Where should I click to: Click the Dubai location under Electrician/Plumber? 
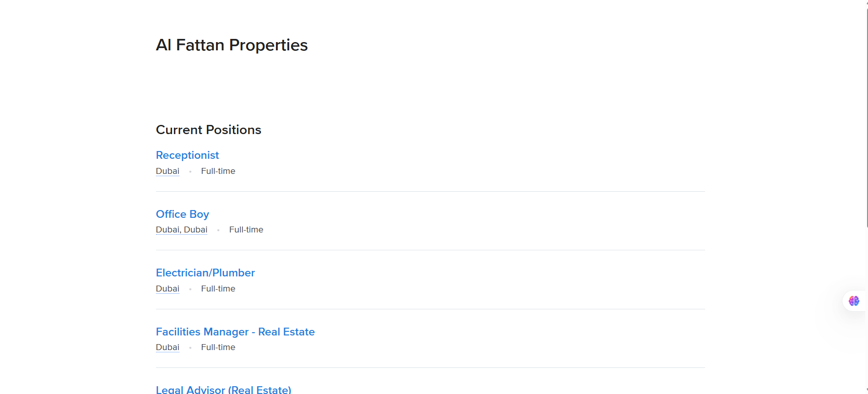click(167, 289)
